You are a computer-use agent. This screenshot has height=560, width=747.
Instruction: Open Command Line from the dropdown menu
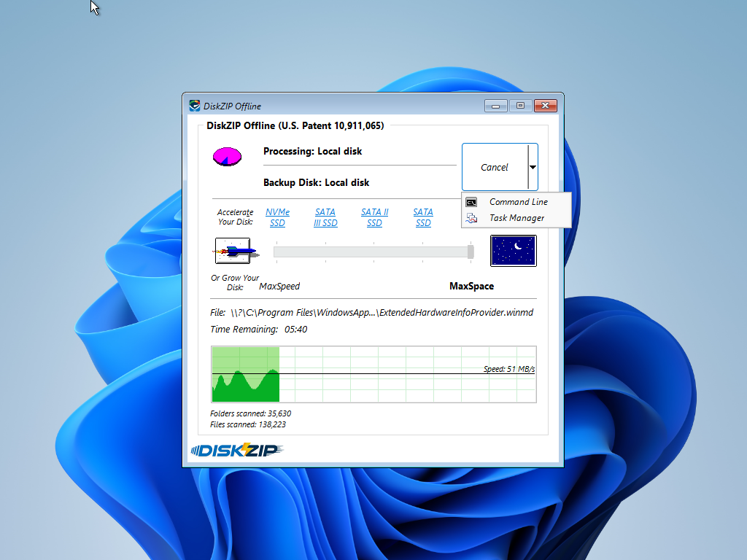[x=516, y=202]
